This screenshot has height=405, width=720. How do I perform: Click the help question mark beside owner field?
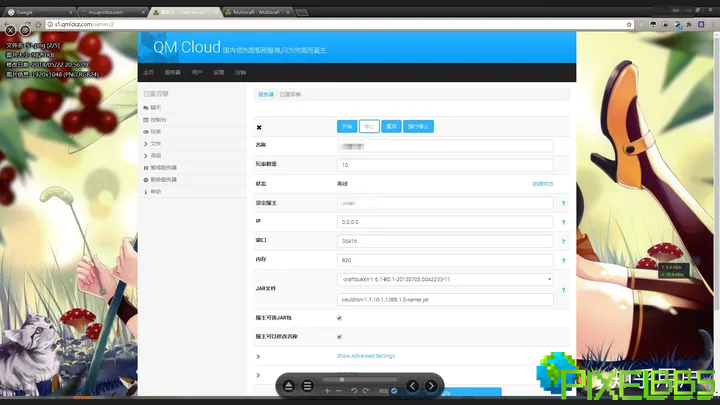point(563,203)
